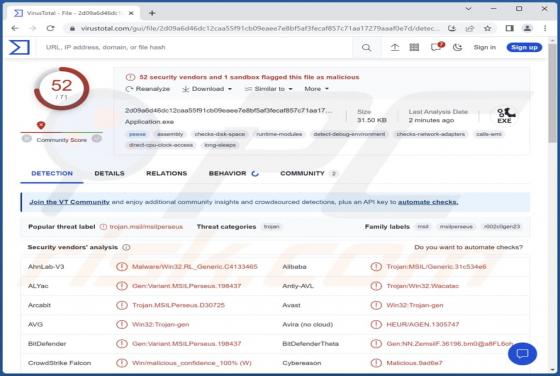The width and height of the screenshot is (560, 376).
Task: Click the search magnifier icon
Action: 366,47
